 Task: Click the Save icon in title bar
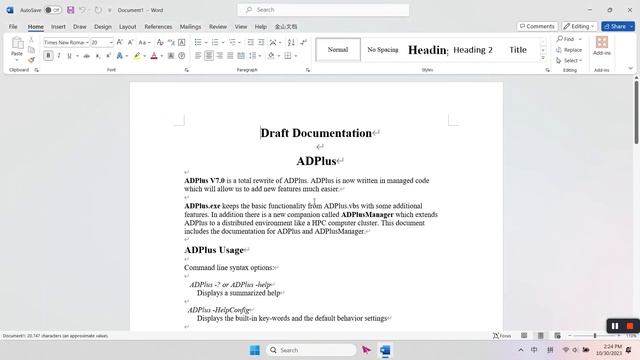pyautogui.click(x=71, y=10)
